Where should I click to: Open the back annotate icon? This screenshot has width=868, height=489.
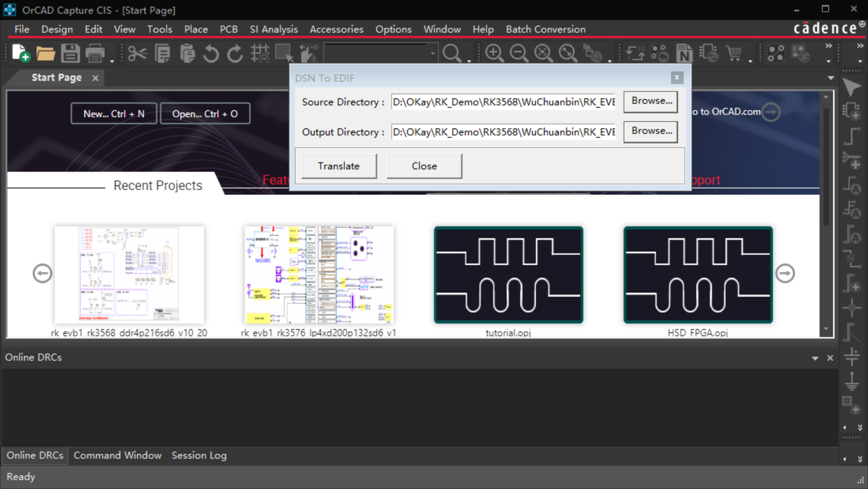(x=659, y=53)
